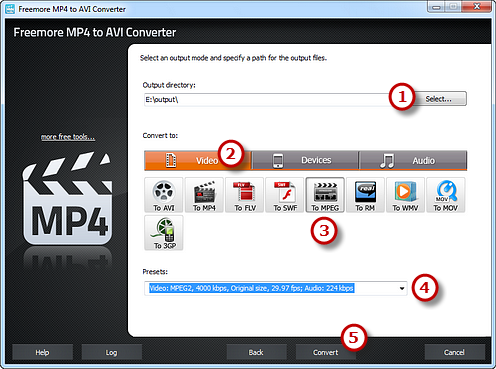
Task: Click the app icon in title bar
Action: click(10, 9)
